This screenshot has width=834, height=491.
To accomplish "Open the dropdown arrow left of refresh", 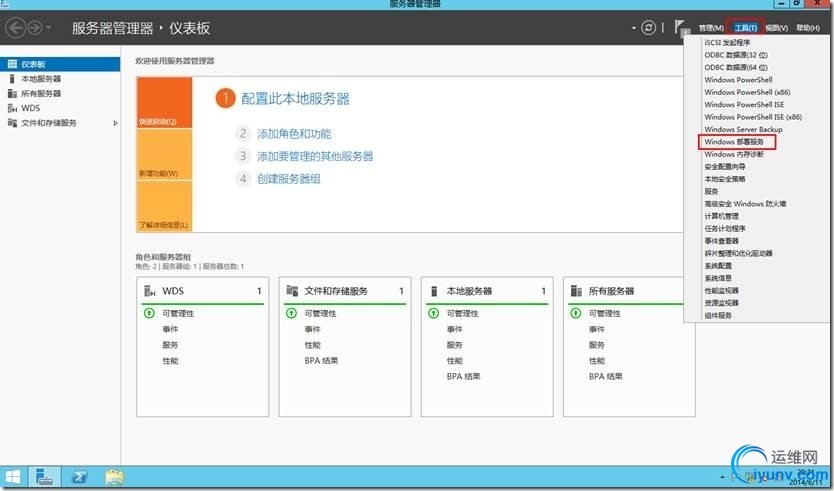I will pos(633,28).
